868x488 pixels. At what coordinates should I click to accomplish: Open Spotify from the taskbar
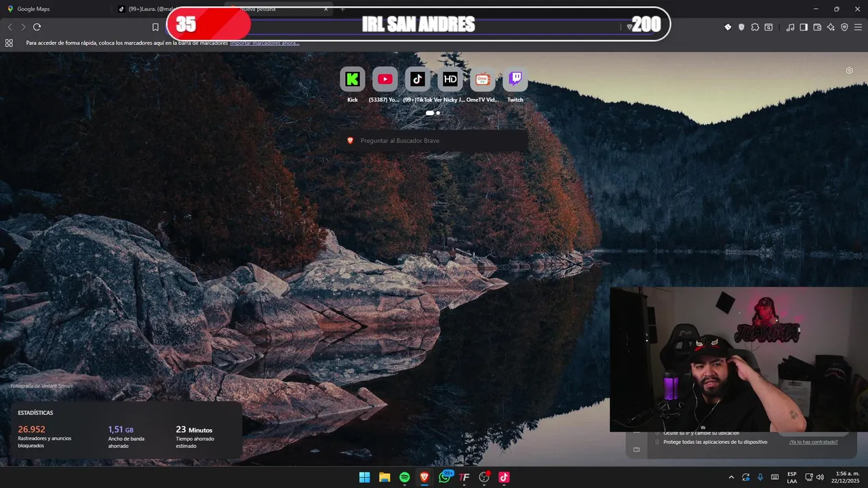tap(404, 477)
